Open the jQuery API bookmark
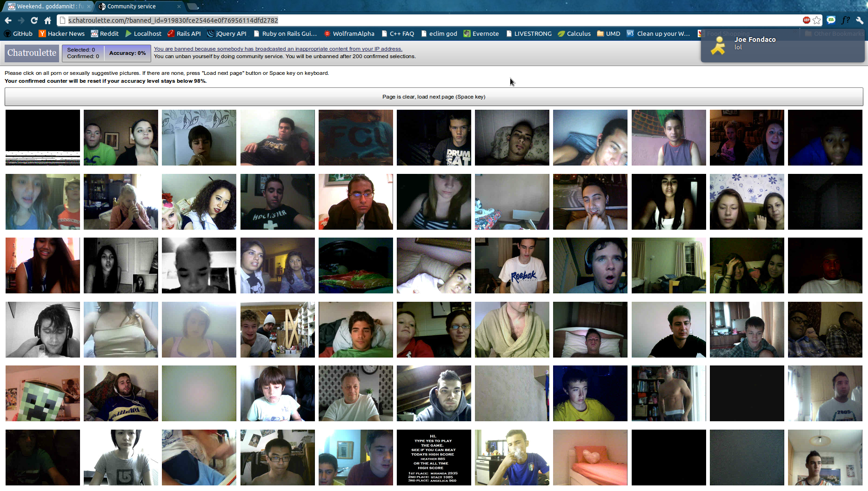868x491 pixels. coord(227,33)
